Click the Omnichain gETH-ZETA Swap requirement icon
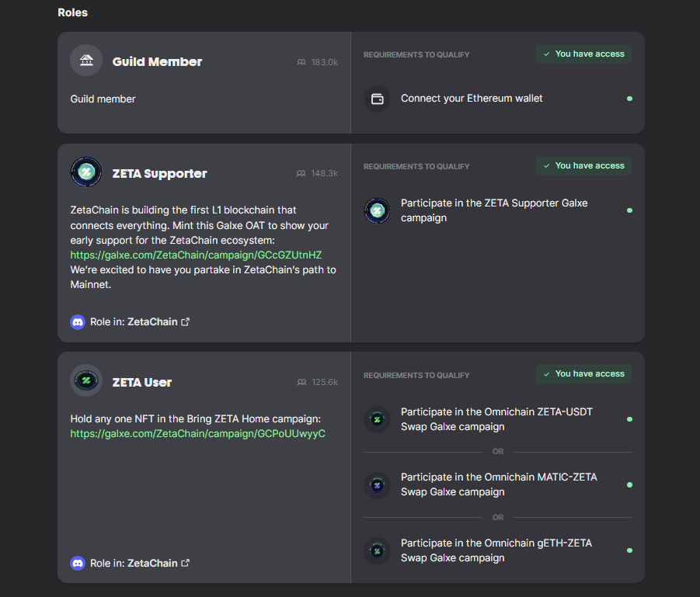Image resolution: width=700 pixels, height=597 pixels. click(378, 550)
